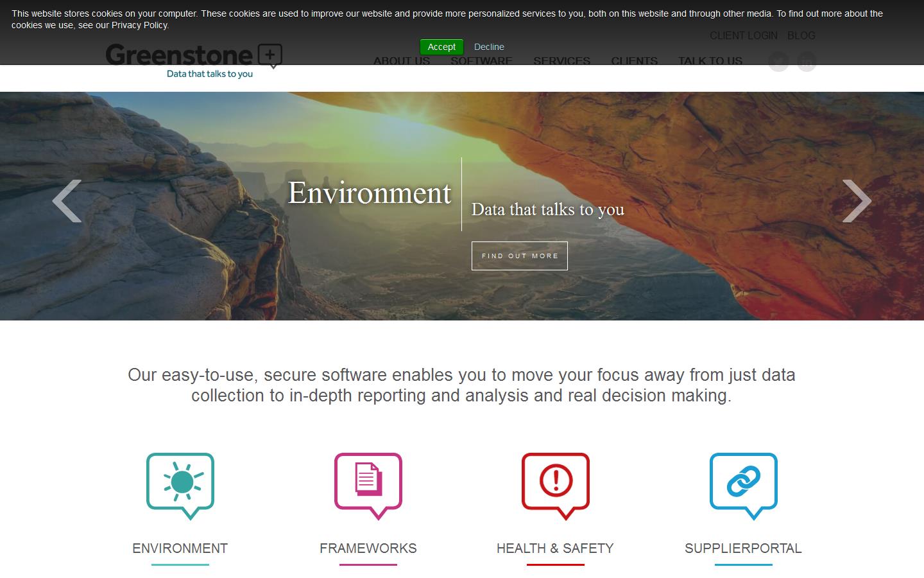Go to the Blog page

(801, 35)
